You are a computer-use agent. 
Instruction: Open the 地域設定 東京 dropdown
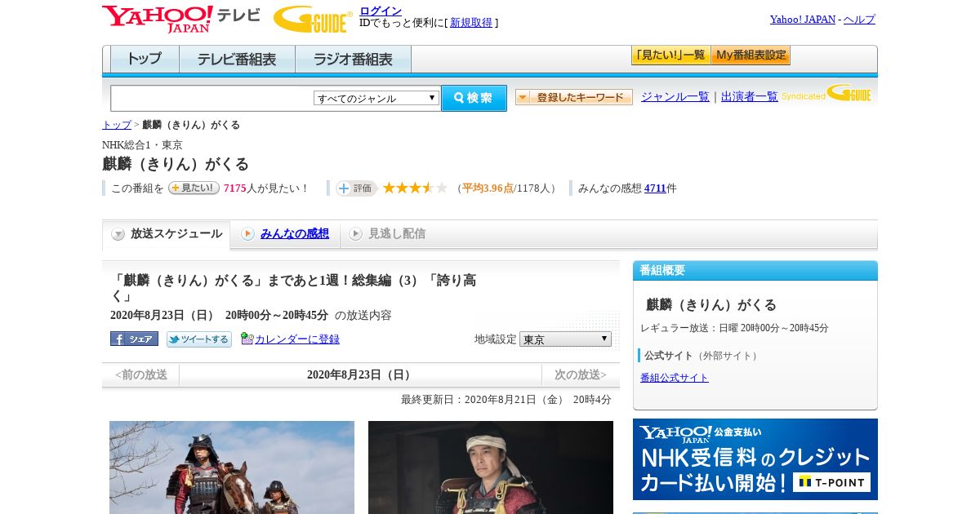[x=565, y=339]
